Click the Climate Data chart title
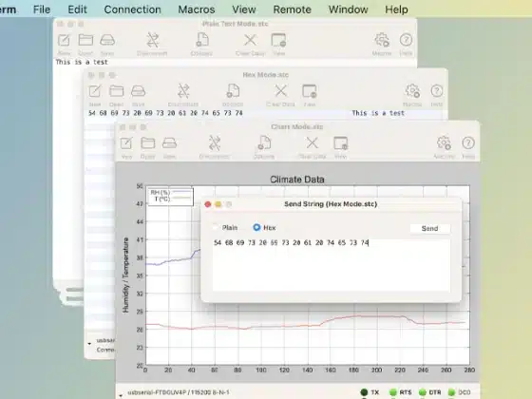The height and width of the screenshot is (399, 532). point(297,180)
